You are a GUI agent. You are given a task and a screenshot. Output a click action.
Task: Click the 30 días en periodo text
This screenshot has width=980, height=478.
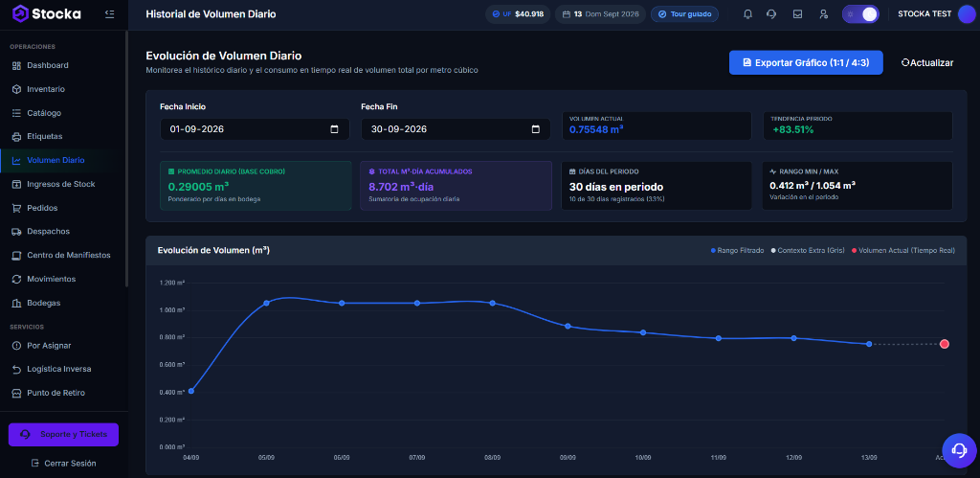coord(616,187)
